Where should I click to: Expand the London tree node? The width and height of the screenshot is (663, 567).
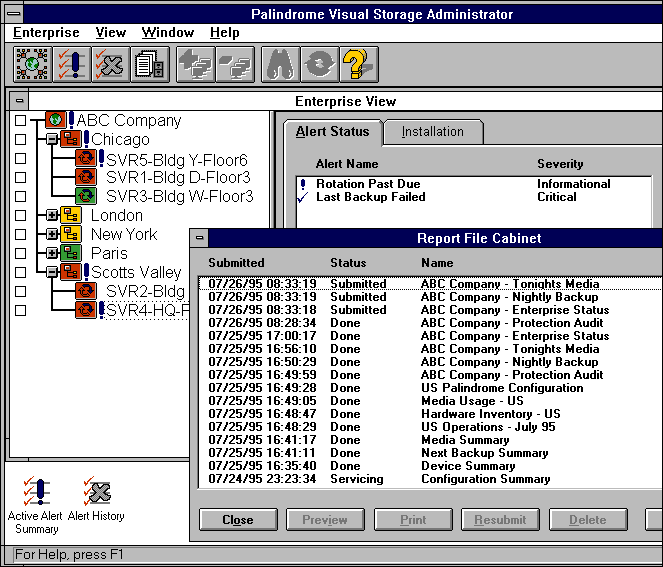pos(52,215)
